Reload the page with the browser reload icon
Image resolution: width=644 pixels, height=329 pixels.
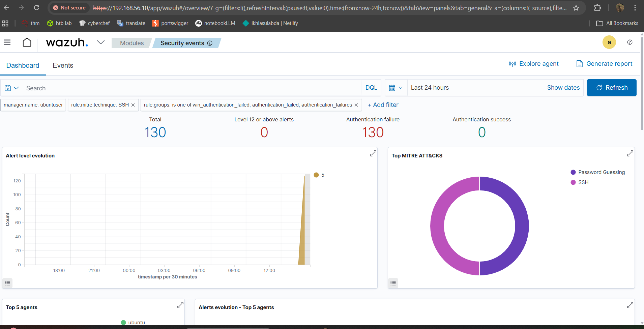(36, 7)
